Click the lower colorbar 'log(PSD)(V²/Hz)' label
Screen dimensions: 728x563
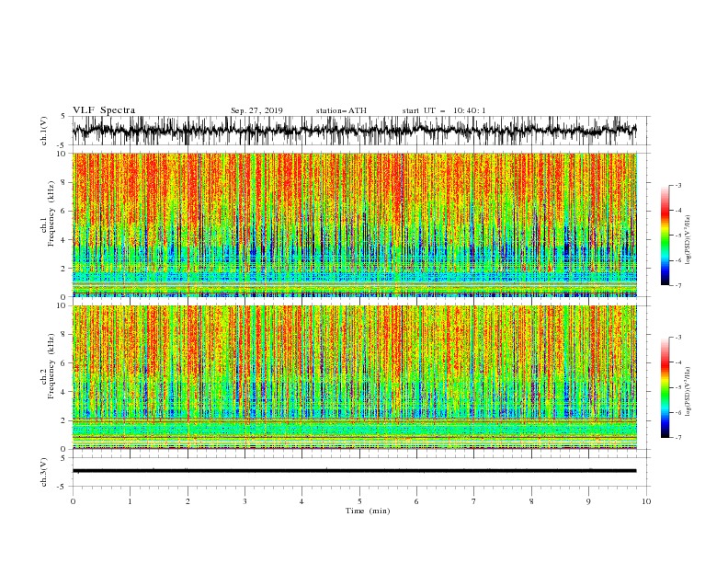(688, 392)
